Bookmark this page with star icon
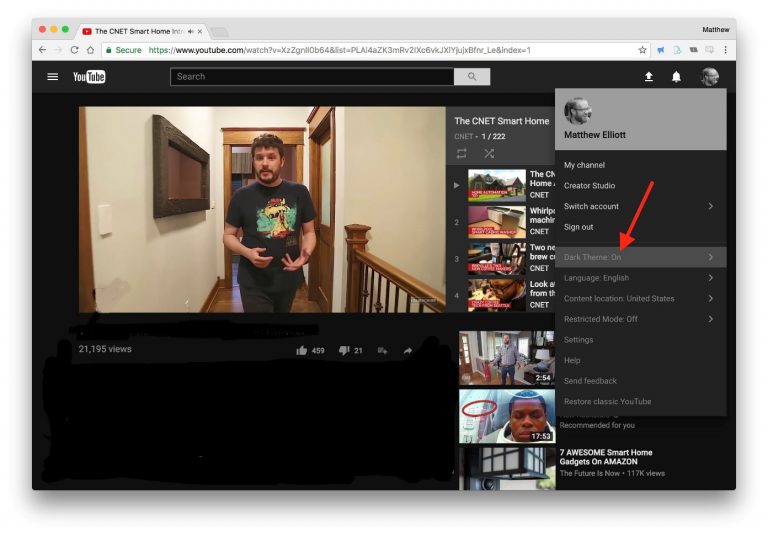The width and height of the screenshot is (768, 536). point(642,50)
